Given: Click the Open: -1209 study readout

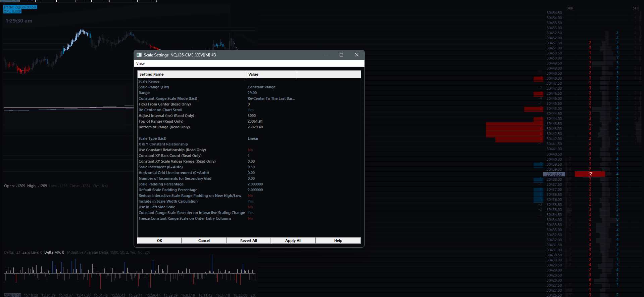Looking at the screenshot, I should coord(14,186).
